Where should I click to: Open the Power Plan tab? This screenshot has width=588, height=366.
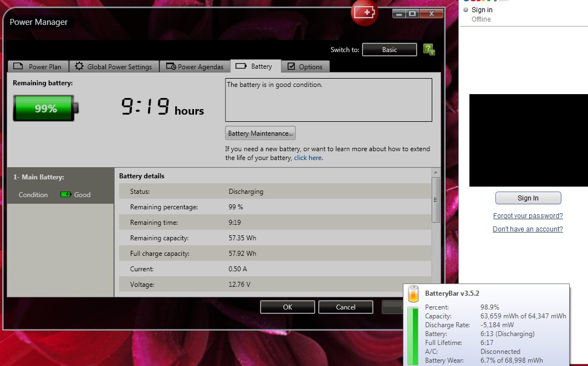[38, 66]
